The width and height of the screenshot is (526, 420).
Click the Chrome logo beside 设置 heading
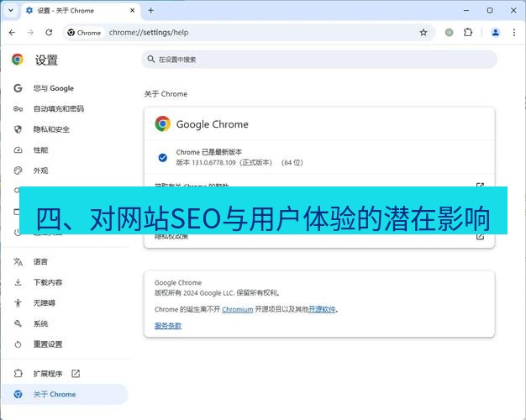(18, 60)
